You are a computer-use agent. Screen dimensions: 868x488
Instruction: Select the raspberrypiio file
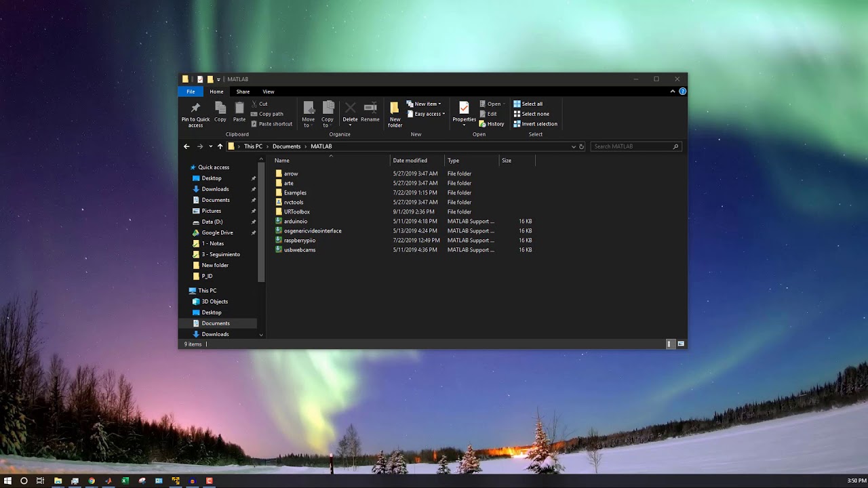pos(300,240)
